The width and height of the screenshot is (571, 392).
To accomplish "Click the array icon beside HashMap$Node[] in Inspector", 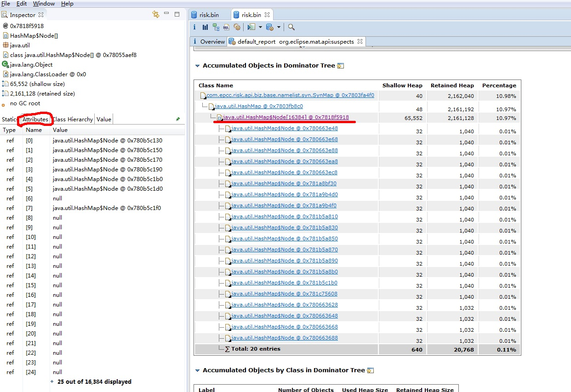I will click(x=6, y=35).
